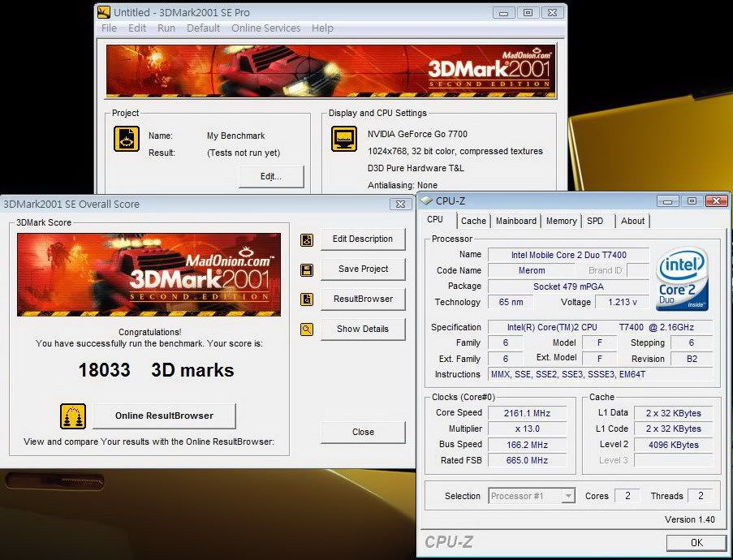Click the score 18033 3D marks text
This screenshot has width=733, height=560.
(156, 370)
